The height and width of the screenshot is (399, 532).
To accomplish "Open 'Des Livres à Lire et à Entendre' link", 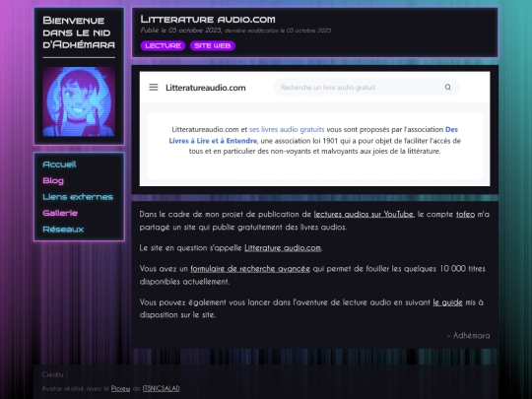I will (x=313, y=135).
